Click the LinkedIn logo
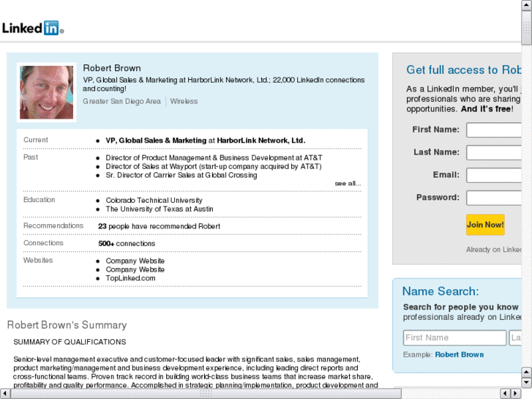The image size is (532, 399). click(x=33, y=28)
